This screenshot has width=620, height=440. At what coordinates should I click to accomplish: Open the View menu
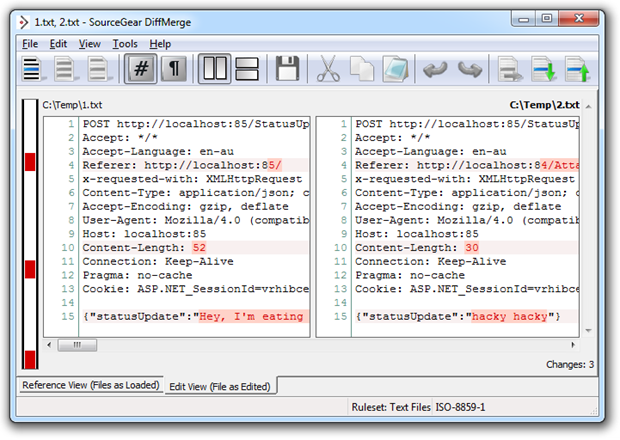pos(90,44)
